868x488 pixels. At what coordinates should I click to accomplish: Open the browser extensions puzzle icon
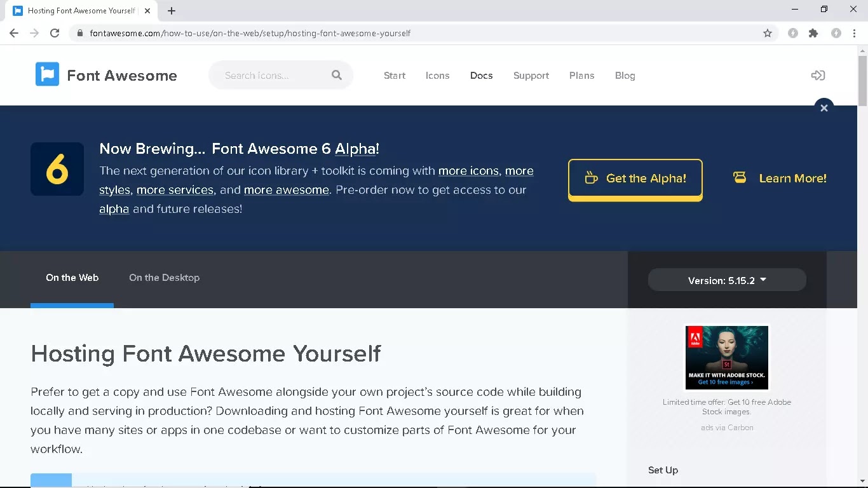[813, 33]
